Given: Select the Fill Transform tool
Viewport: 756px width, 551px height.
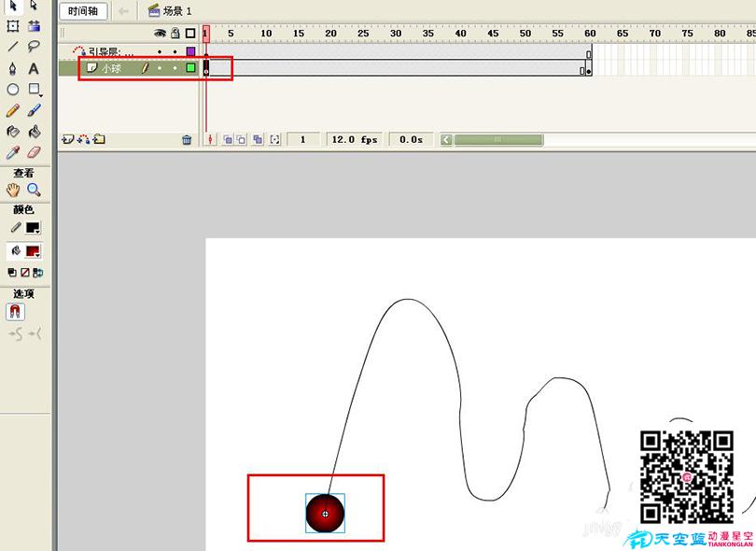Looking at the screenshot, I should (x=34, y=26).
